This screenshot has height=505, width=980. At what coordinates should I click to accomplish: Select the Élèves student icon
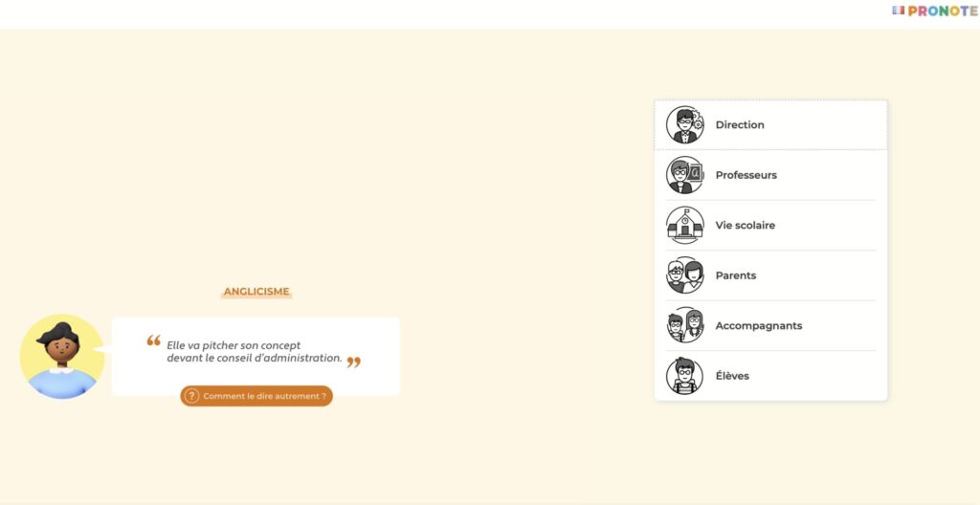pyautogui.click(x=685, y=376)
